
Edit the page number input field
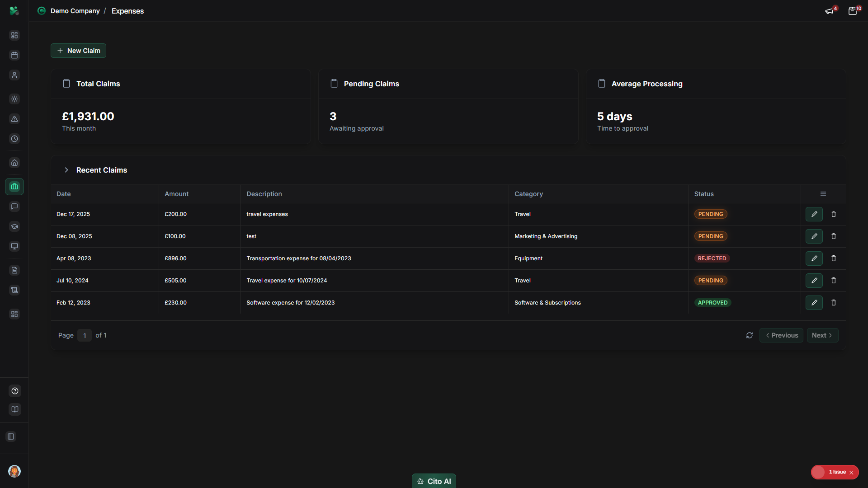85,335
